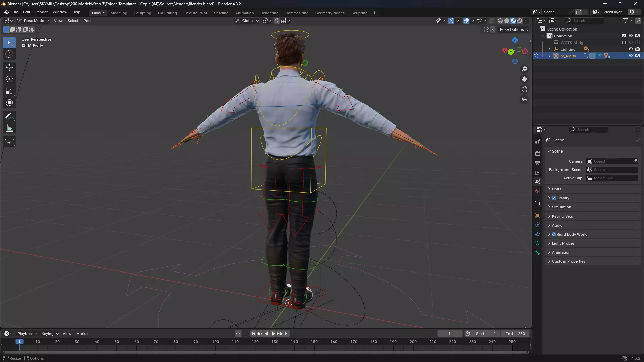Switch to the Geometry Nodes workspace tab
Image resolution: width=644 pixels, height=362 pixels.
point(330,13)
